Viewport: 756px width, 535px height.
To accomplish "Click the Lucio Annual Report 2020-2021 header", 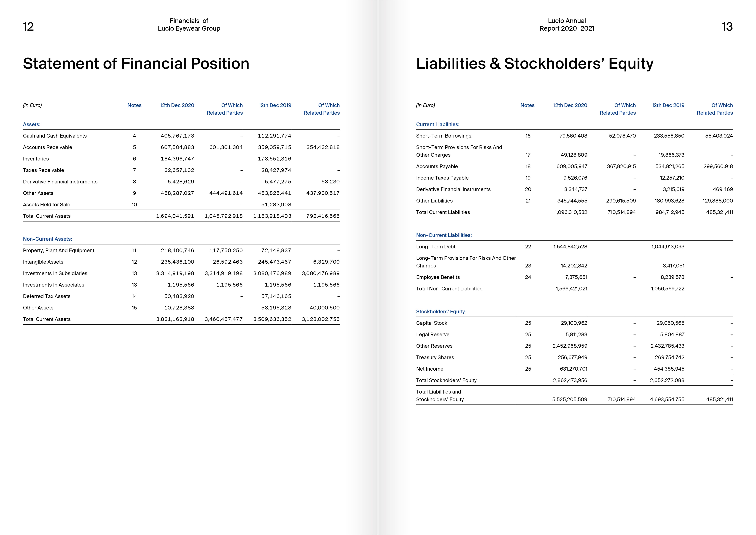I will coord(567,25).
